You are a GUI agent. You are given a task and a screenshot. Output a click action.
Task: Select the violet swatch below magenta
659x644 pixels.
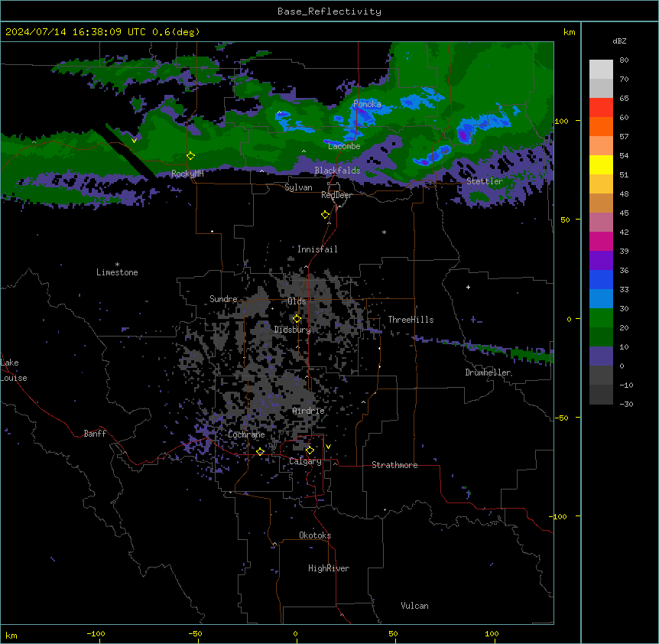[x=601, y=261]
